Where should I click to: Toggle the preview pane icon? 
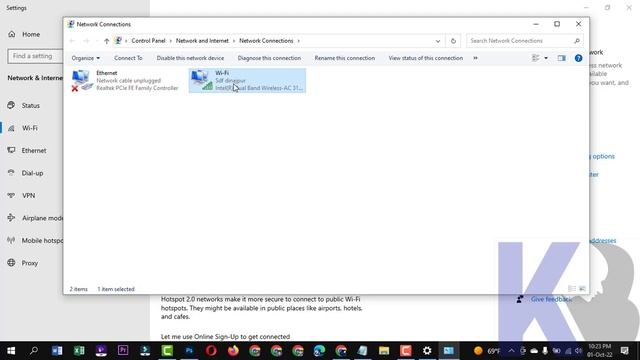[x=562, y=58]
